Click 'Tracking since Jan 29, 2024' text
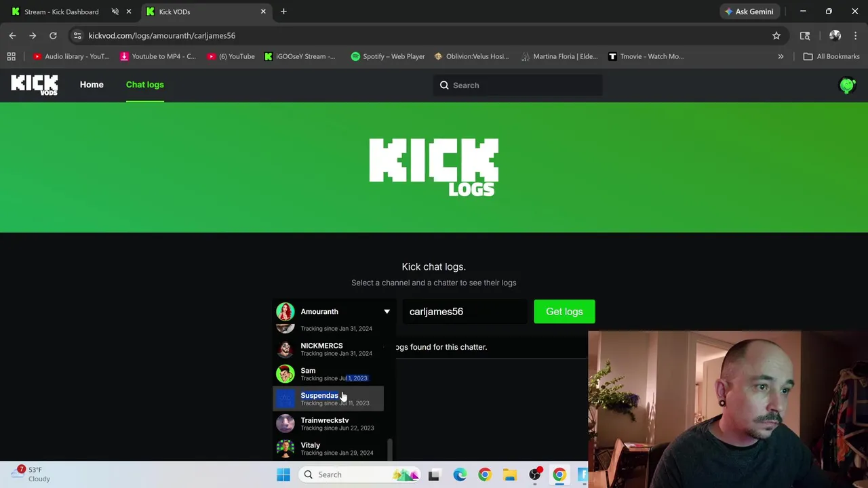This screenshot has width=868, height=488. tap(337, 453)
